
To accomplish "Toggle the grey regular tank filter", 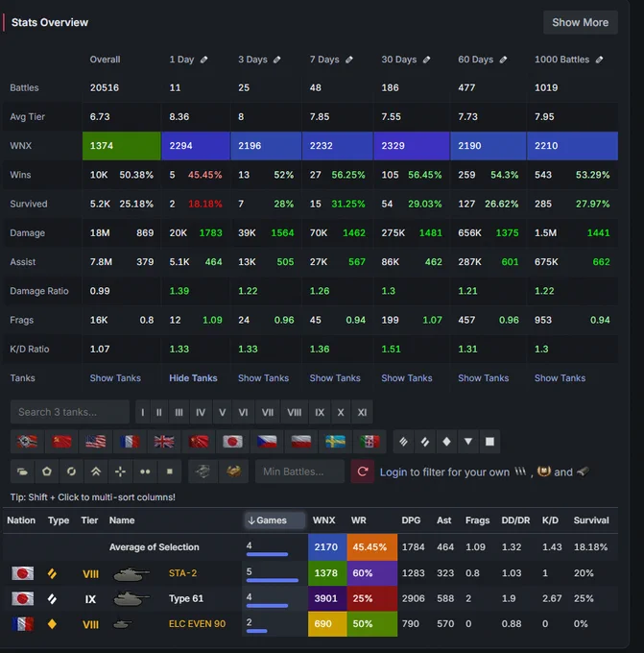I will click(203, 472).
